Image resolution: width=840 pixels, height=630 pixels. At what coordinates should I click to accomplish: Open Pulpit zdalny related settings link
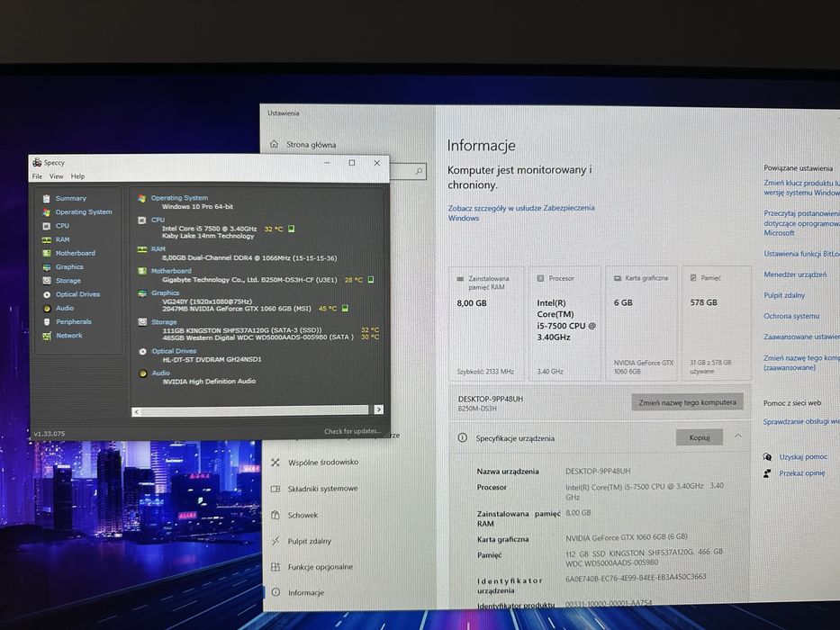pyautogui.click(x=784, y=295)
